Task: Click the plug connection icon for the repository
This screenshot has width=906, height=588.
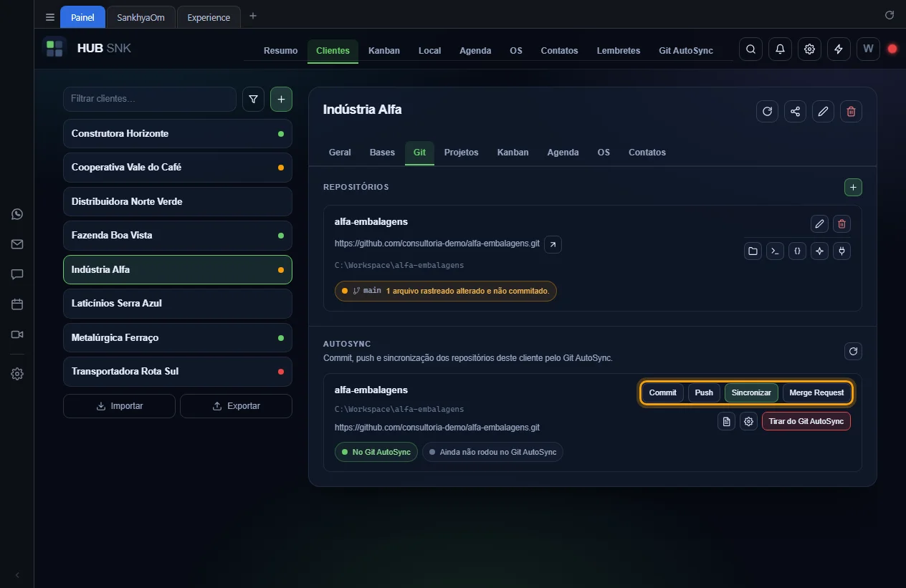Action: click(x=841, y=251)
